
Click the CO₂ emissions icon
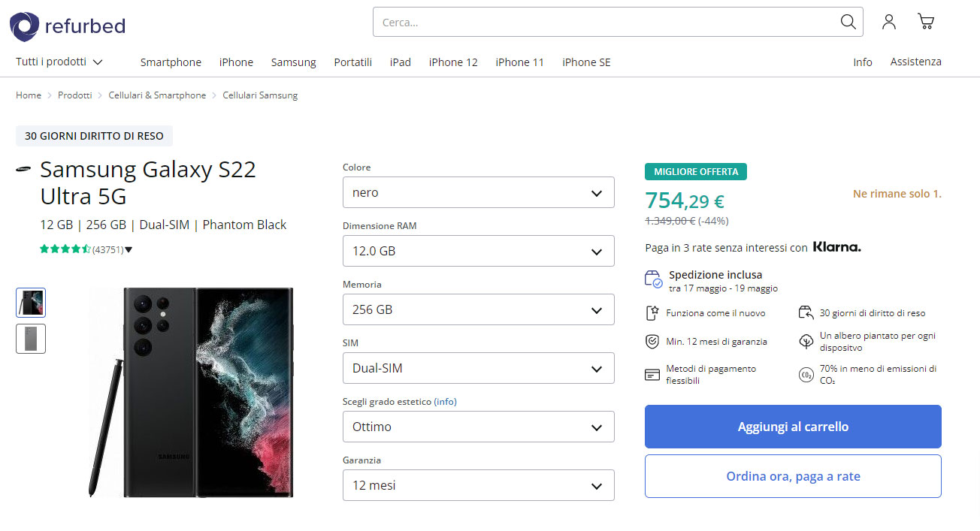pyautogui.click(x=806, y=375)
